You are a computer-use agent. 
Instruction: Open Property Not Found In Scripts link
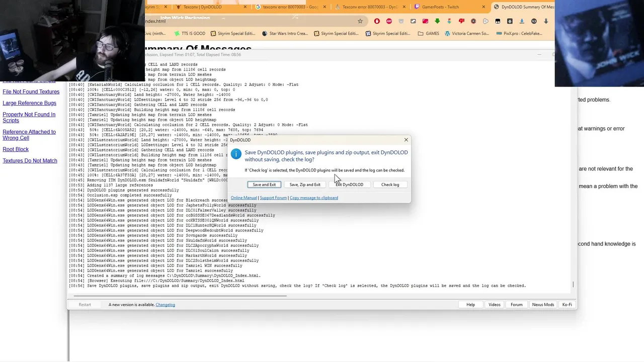point(29,117)
